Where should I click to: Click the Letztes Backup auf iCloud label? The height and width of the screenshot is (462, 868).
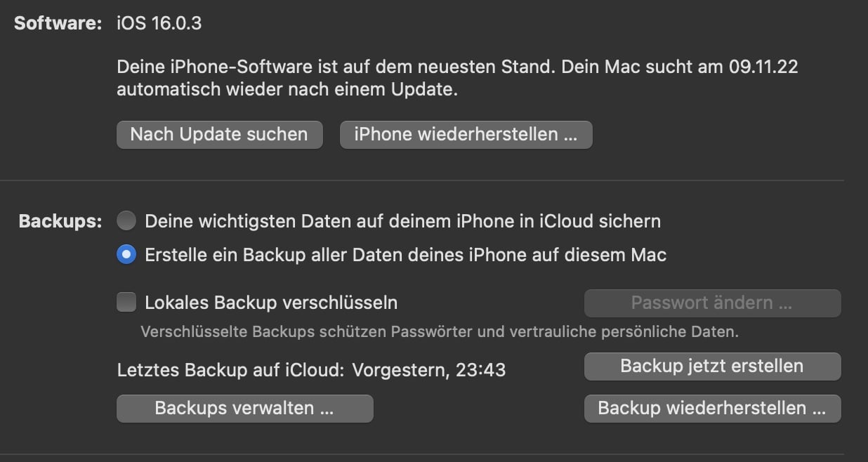pyautogui.click(x=230, y=369)
